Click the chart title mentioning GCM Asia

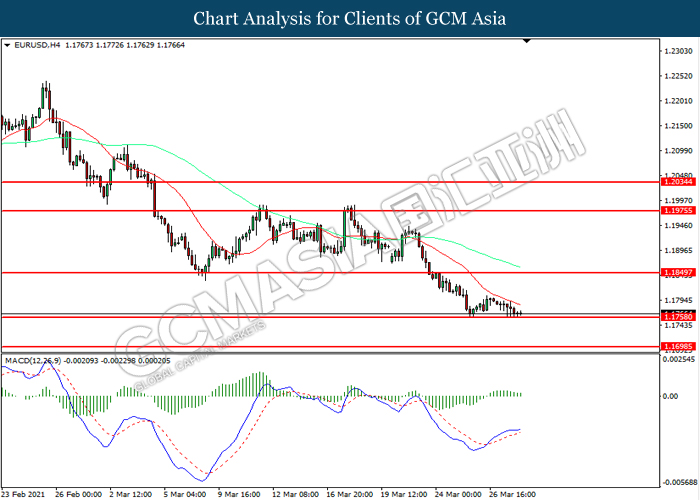pyautogui.click(x=349, y=19)
